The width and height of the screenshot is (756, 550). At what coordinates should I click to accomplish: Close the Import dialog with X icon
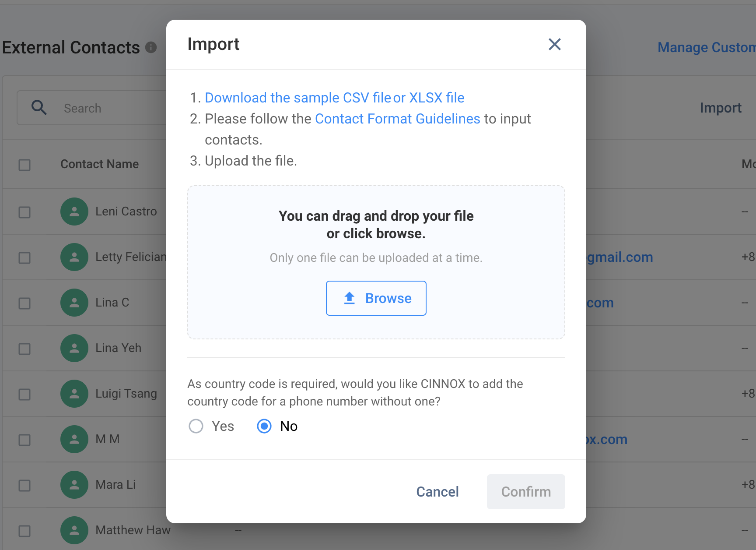point(554,44)
